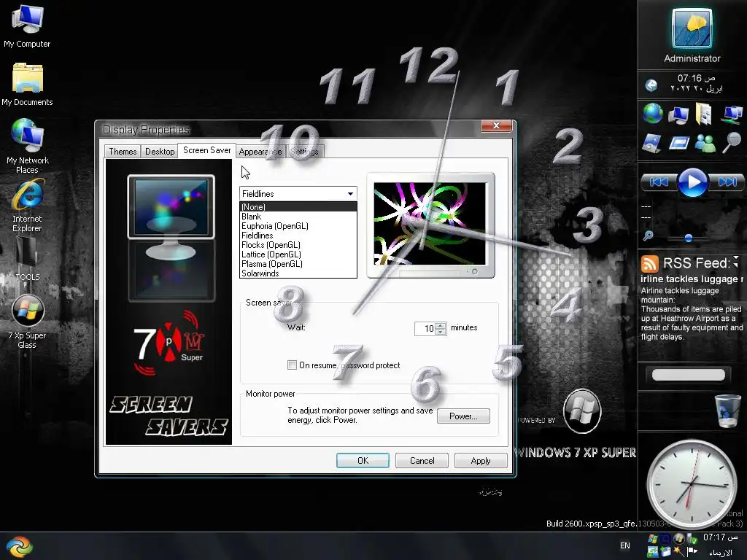
Task: Click the sidebar search box
Action: tap(689, 375)
